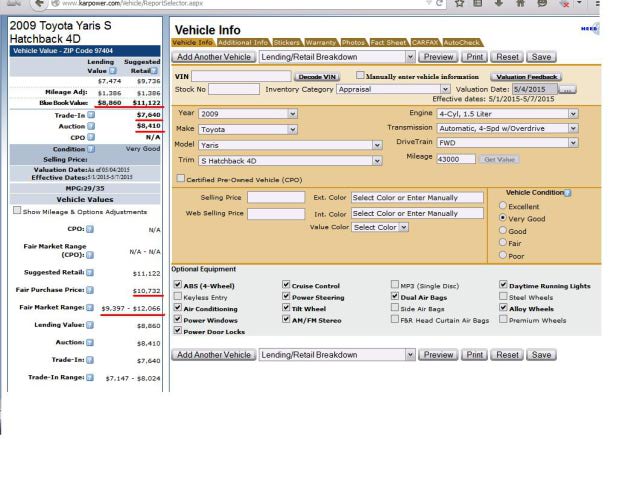Click the top Add Another Vehicle button
640x480 pixels.
[x=214, y=57]
